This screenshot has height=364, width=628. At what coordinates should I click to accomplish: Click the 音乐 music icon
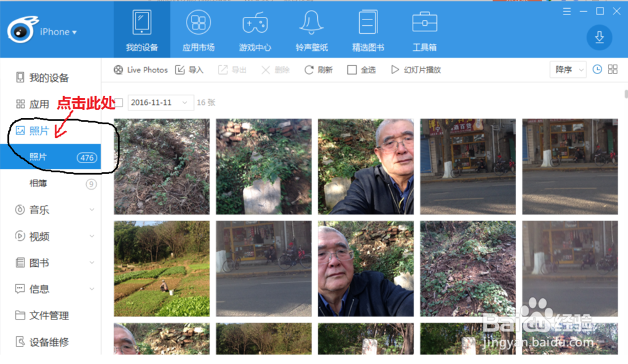19,210
